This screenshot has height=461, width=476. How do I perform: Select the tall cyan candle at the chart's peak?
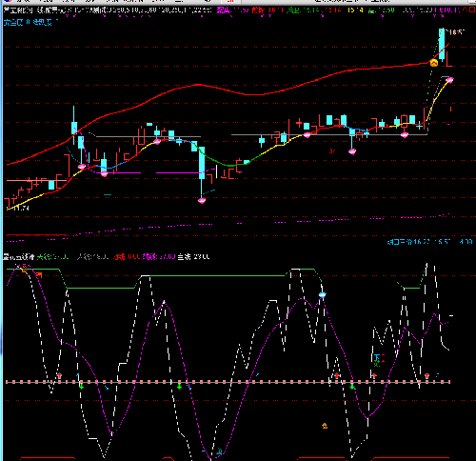(x=442, y=45)
